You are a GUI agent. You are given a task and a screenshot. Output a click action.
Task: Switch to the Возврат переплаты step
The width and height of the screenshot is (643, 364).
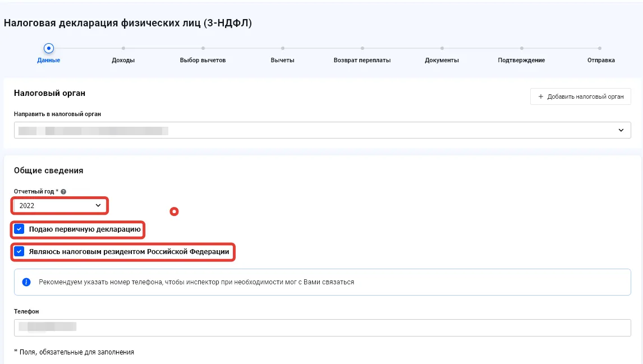coord(362,60)
